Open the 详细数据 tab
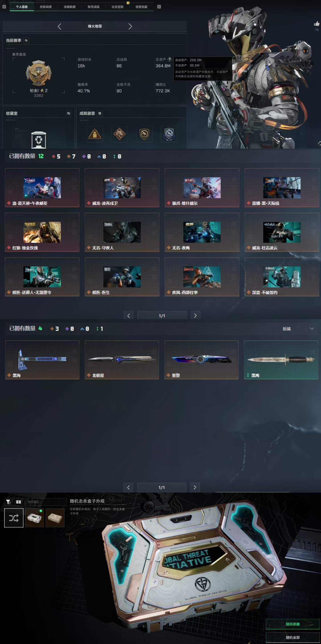 pyautogui.click(x=70, y=7)
